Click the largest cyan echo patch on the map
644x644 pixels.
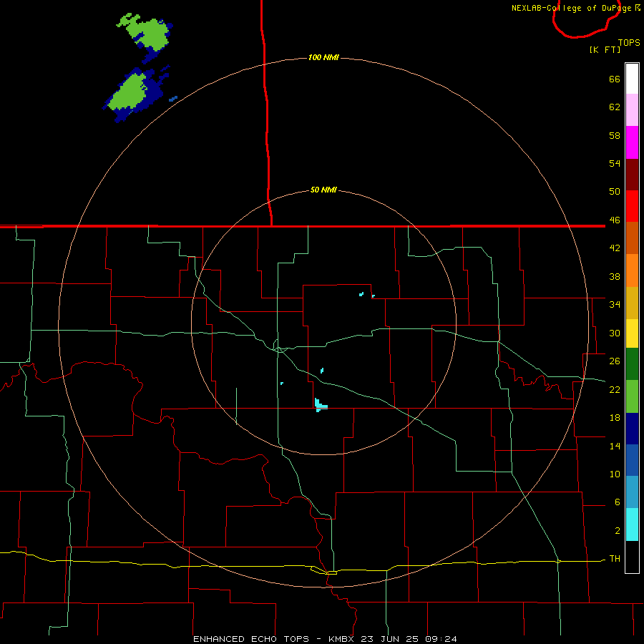click(x=321, y=406)
